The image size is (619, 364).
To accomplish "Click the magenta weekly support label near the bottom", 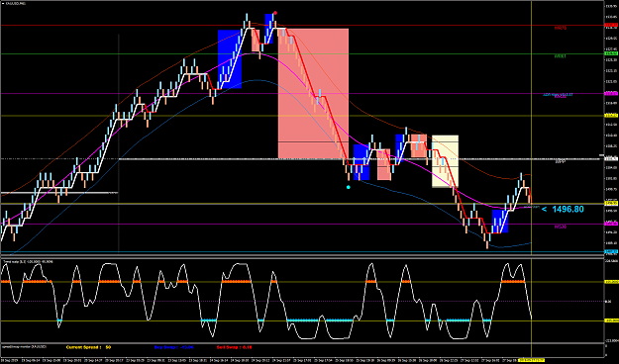I will 561,227.
